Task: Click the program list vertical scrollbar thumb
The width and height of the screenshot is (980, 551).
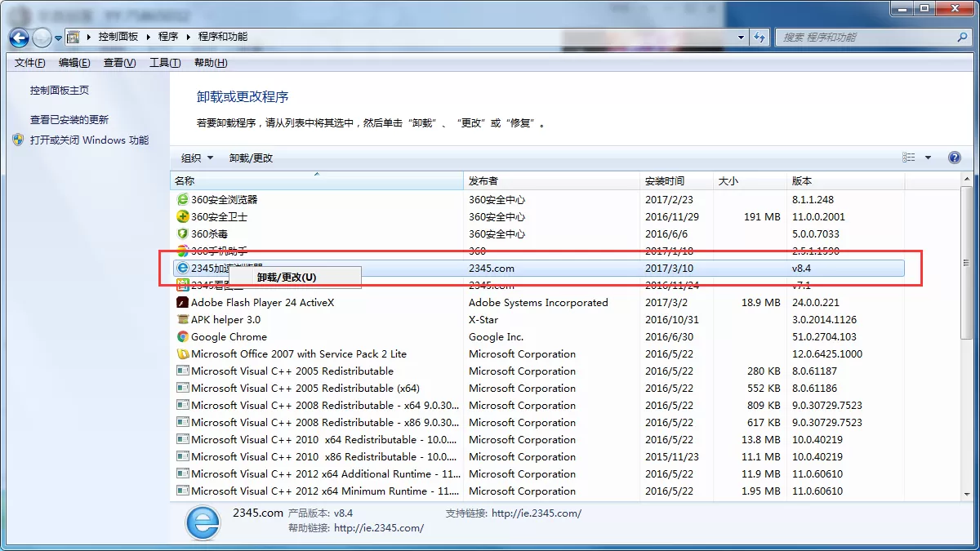Action: 967,263
